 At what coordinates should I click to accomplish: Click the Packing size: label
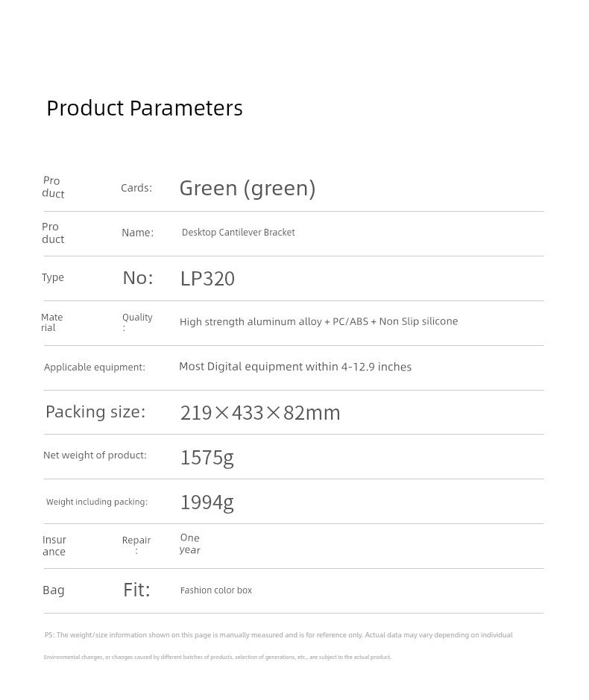click(x=95, y=412)
